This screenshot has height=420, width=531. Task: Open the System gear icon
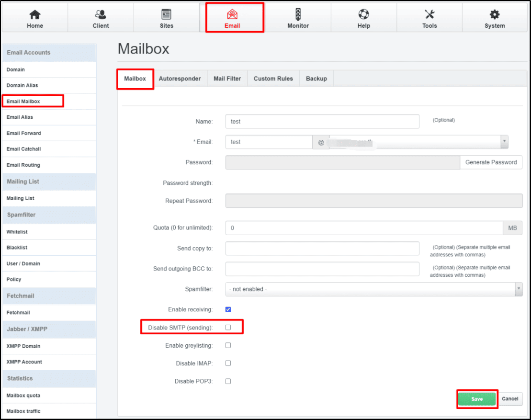[x=495, y=14]
